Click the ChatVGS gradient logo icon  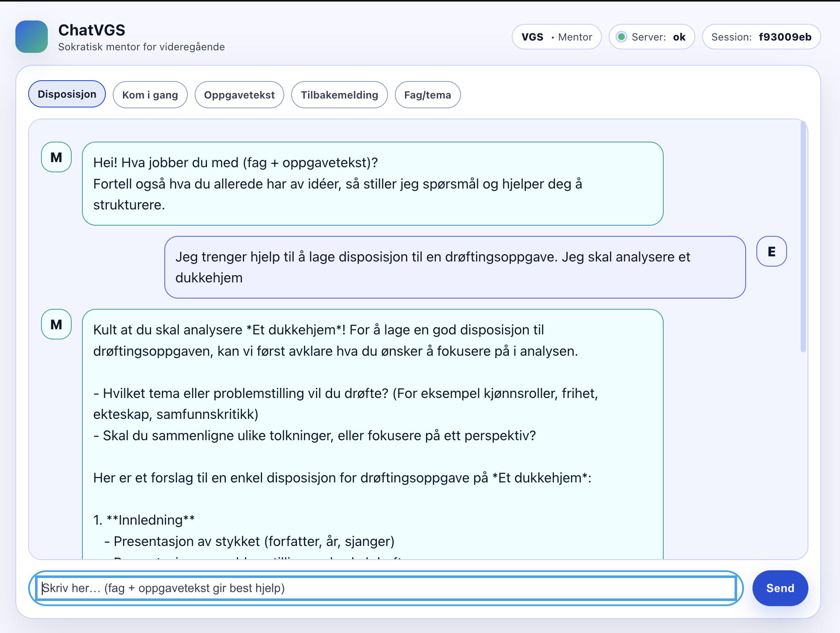click(32, 37)
